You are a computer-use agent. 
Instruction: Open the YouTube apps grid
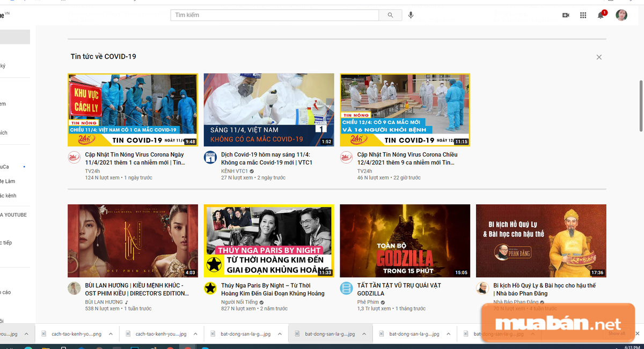583,15
